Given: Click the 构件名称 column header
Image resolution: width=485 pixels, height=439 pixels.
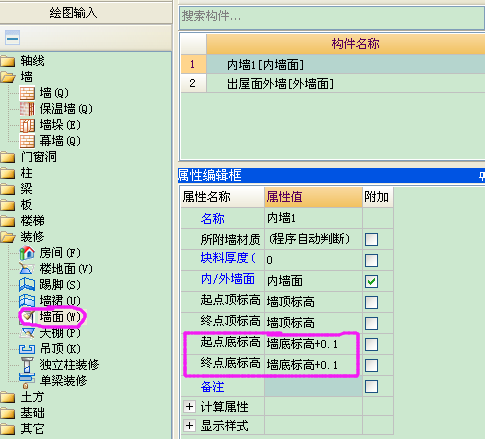Looking at the screenshot, I should pos(346,44).
